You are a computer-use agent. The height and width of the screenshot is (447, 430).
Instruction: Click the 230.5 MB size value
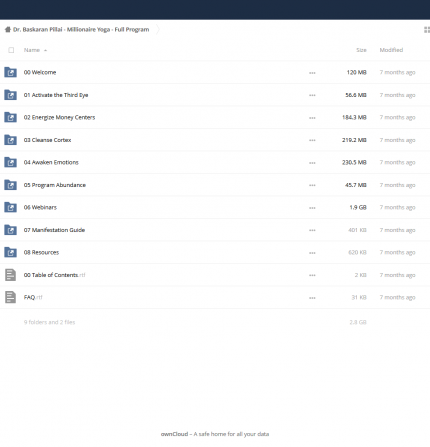[354, 162]
